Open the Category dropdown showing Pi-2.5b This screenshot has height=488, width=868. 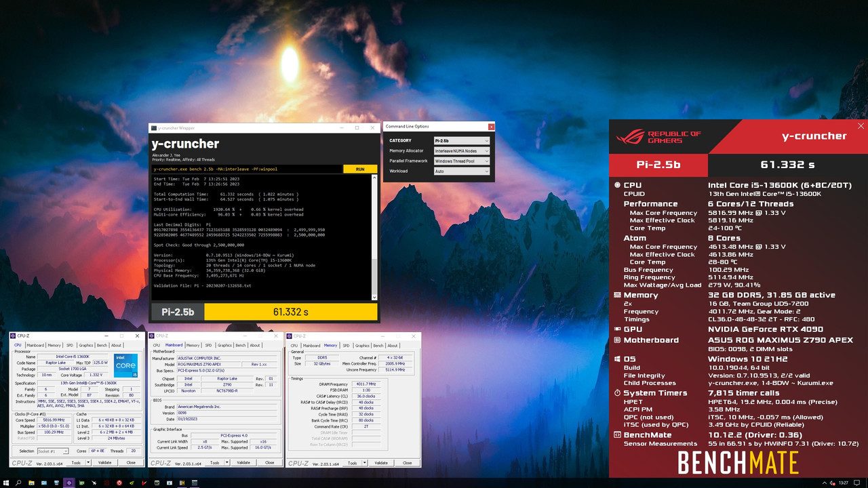[461, 140]
